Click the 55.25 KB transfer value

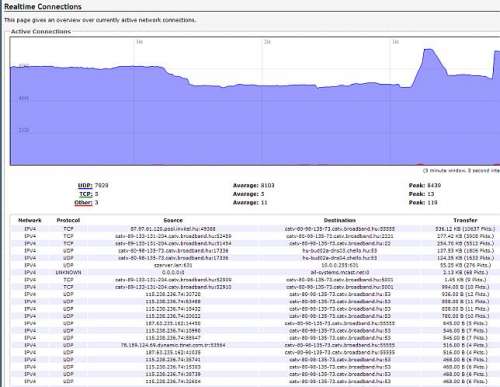(x=465, y=265)
